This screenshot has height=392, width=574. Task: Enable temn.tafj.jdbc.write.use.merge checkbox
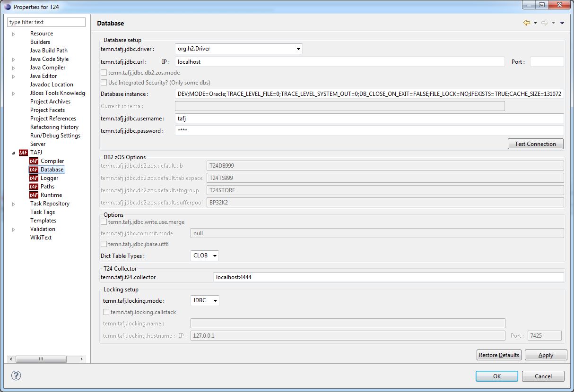point(104,222)
